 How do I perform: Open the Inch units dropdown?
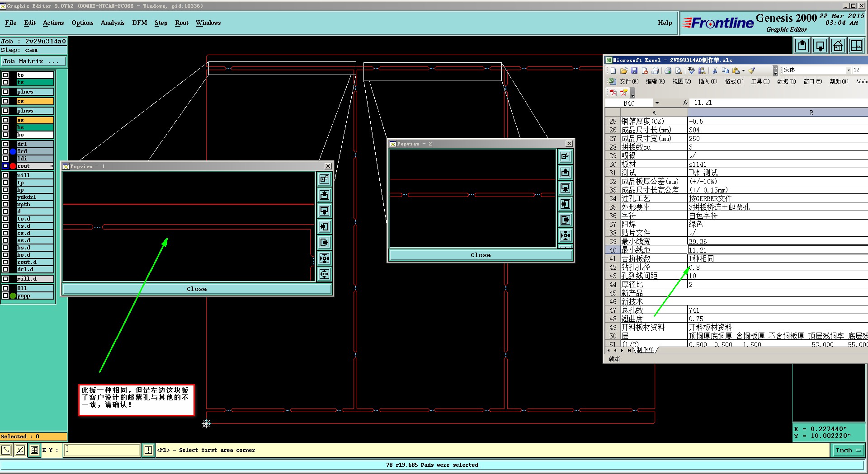[848, 450]
